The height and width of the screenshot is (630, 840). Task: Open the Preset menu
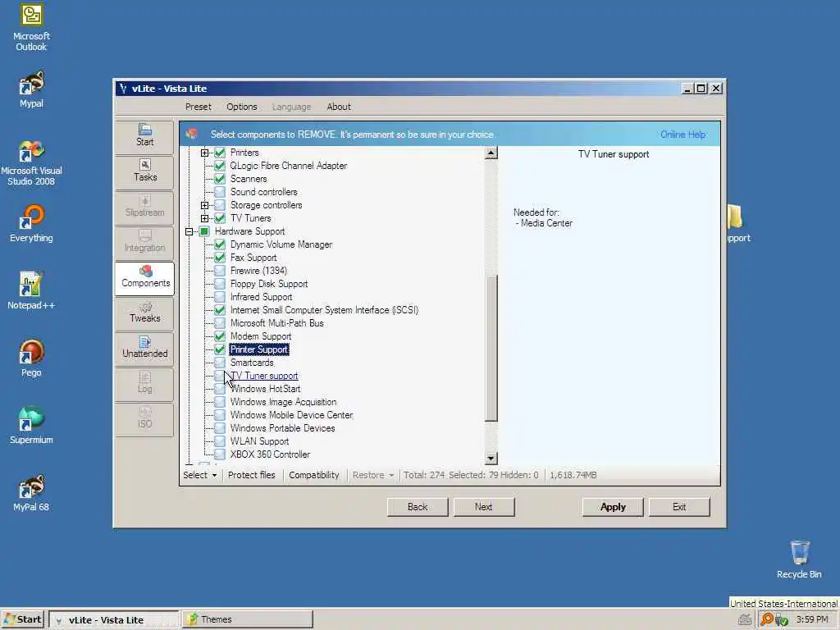click(199, 107)
